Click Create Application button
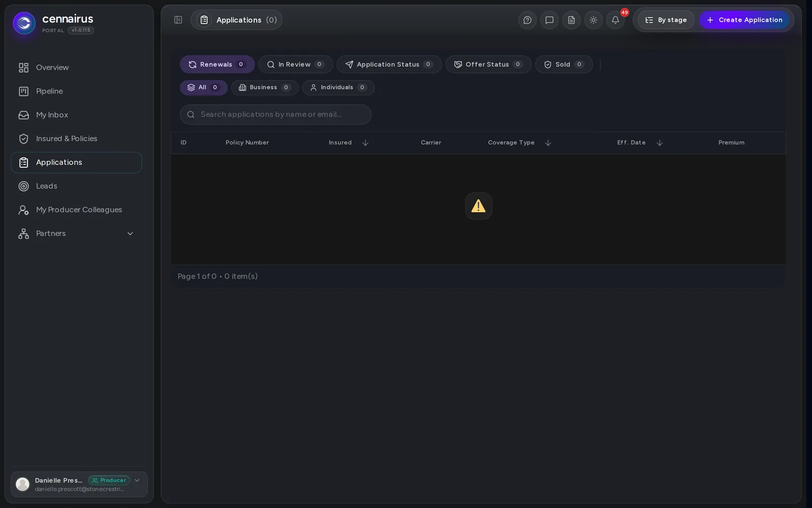The image size is (812, 508). click(744, 20)
